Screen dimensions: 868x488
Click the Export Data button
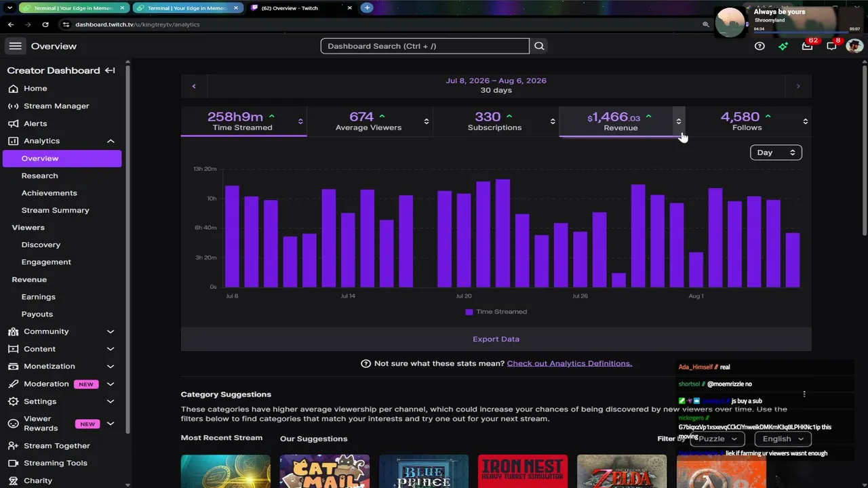tap(496, 339)
